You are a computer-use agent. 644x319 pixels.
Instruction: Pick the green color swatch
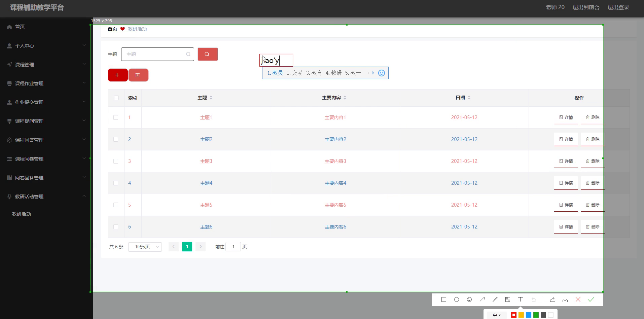coord(536,315)
